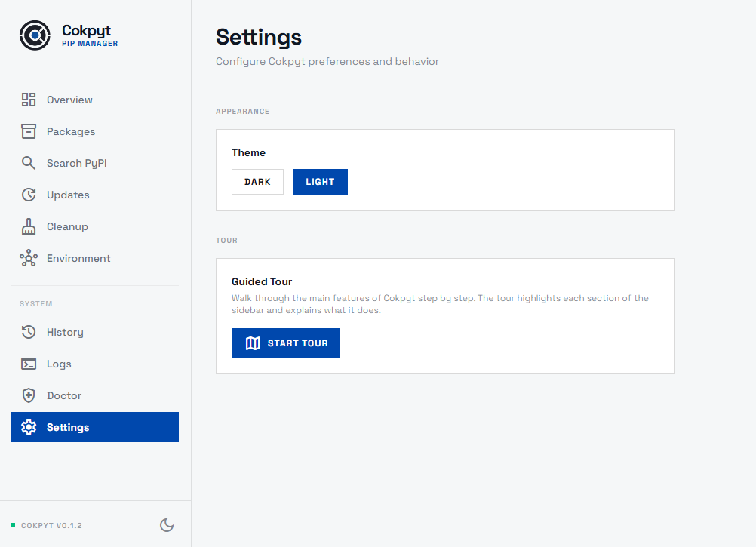The height and width of the screenshot is (547, 756).
Task: Click the History rewind icon
Action: tap(29, 332)
